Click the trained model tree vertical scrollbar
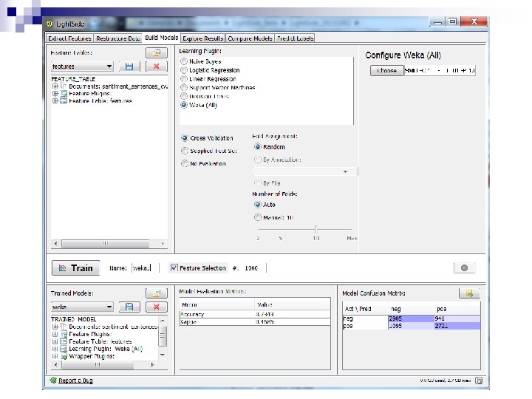532x399 pixels. pyautogui.click(x=162, y=336)
